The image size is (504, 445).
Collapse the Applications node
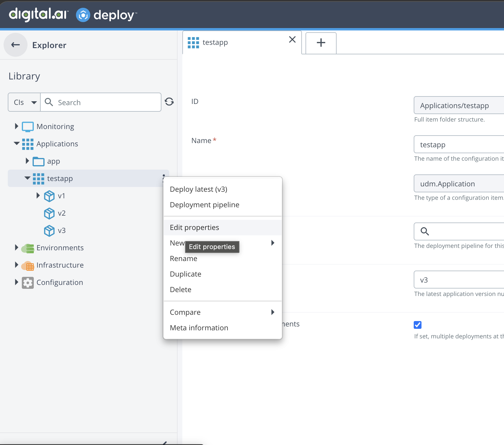[17, 144]
